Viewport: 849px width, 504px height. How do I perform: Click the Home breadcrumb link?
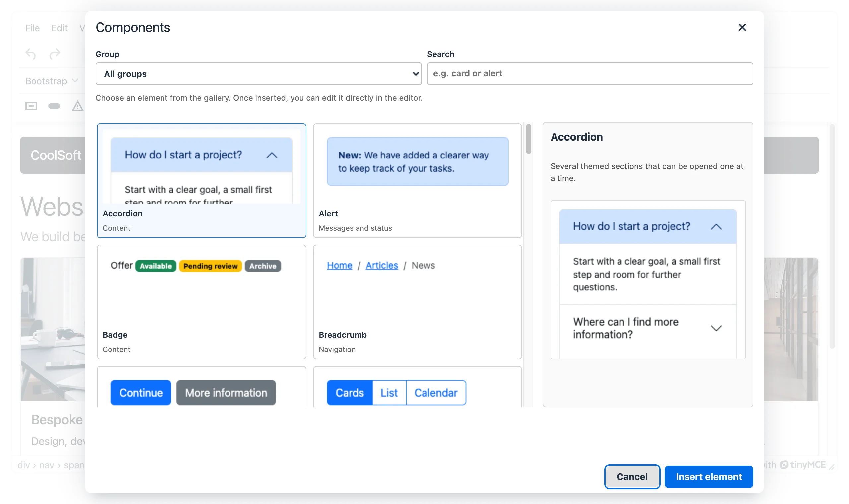[x=340, y=265]
